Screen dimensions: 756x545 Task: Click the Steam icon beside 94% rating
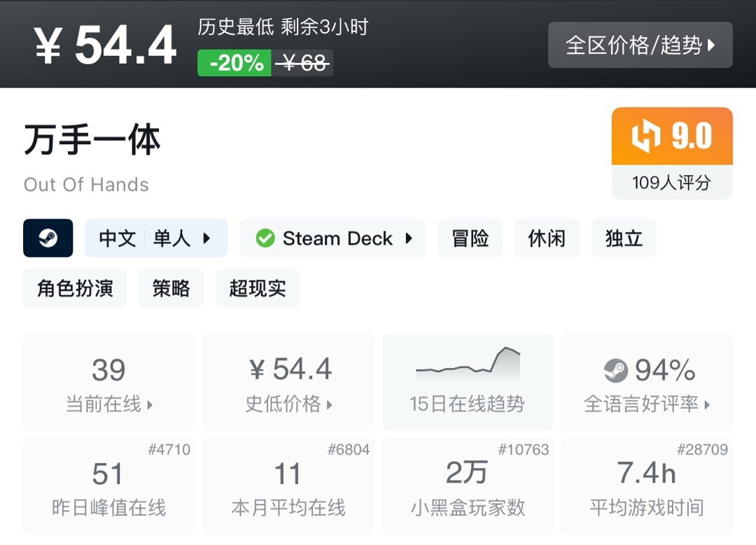616,369
